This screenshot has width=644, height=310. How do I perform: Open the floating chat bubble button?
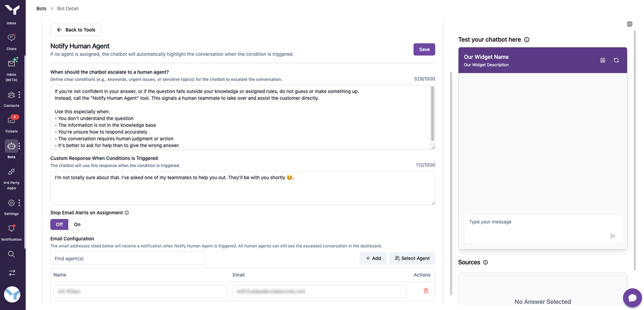632,298
